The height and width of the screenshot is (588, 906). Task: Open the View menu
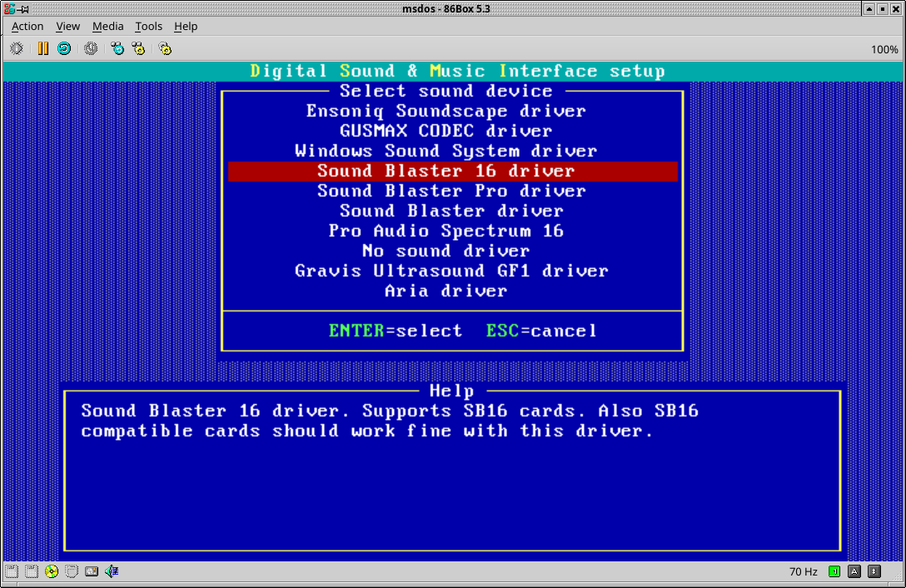67,26
